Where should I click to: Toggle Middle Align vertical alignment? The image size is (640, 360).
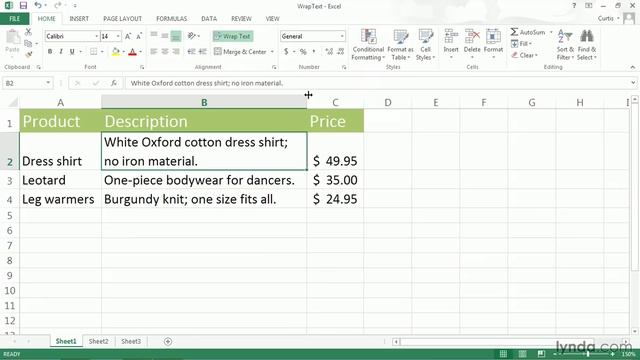[165, 36]
